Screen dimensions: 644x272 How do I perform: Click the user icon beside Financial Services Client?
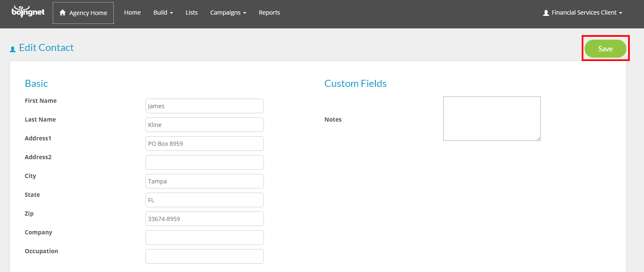pos(546,13)
